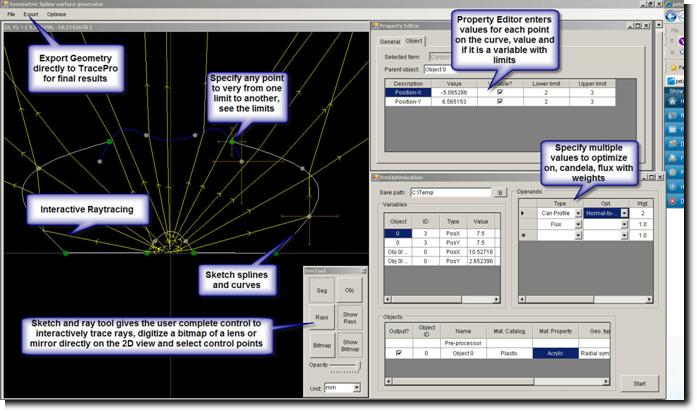Image resolution: width=697 pixels, height=412 pixels.
Task: Select the Seg sketch tool
Action: 322,291
